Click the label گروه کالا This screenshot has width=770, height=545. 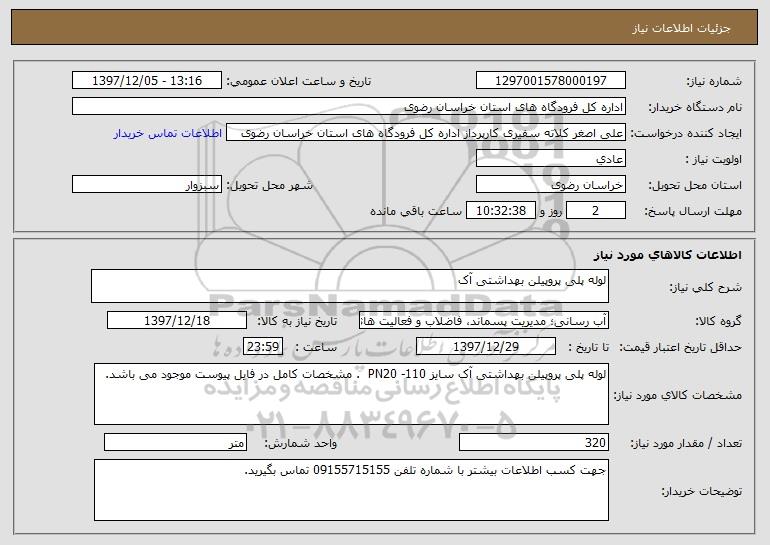pos(718,321)
